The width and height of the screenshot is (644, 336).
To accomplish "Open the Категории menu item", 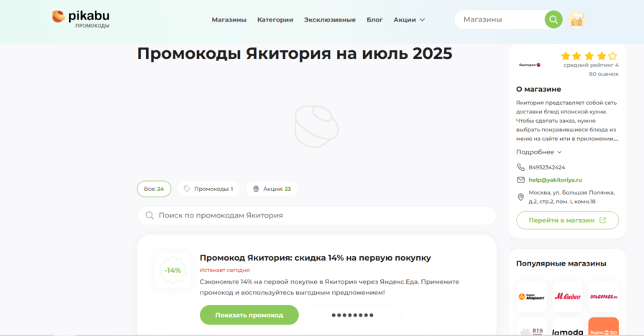I will coord(275,19).
